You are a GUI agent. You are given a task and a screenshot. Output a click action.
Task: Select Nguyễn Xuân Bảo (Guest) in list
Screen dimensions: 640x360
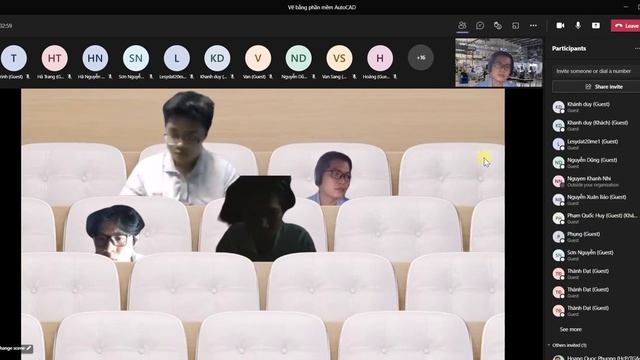click(x=595, y=200)
